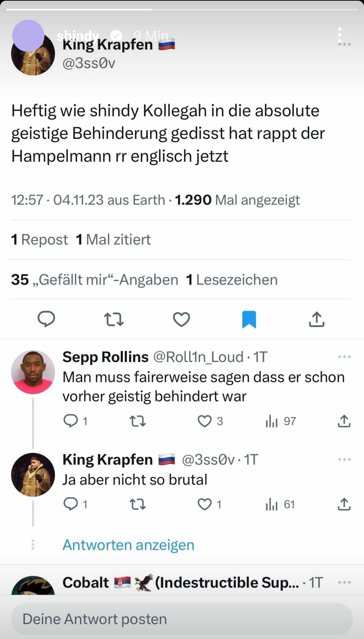This screenshot has height=639, width=364.
Task: Like Sepp Rollins' reply
Action: pyautogui.click(x=205, y=421)
